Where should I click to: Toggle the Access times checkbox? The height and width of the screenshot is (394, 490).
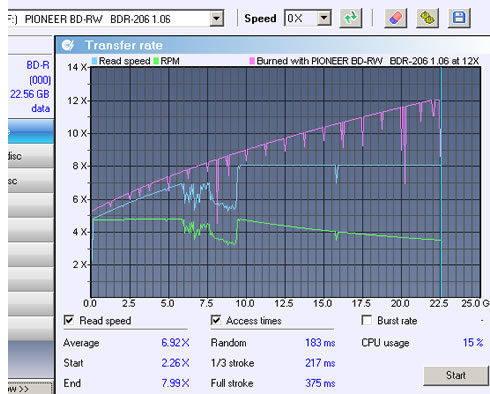[216, 320]
